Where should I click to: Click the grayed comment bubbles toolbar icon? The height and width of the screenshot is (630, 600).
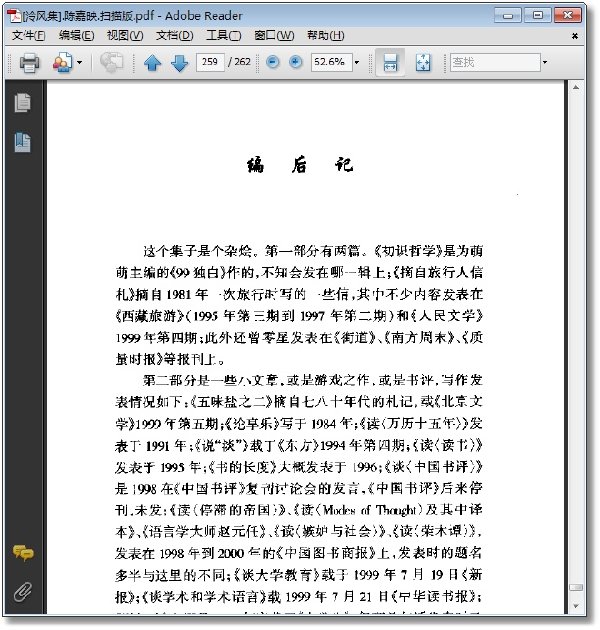pos(111,63)
